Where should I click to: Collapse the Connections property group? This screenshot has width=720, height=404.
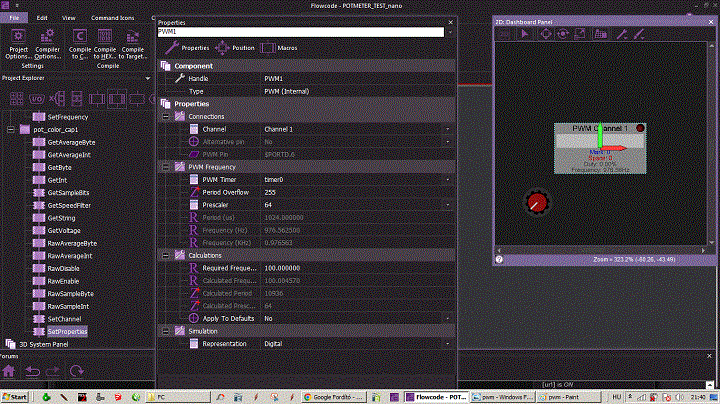coord(166,117)
